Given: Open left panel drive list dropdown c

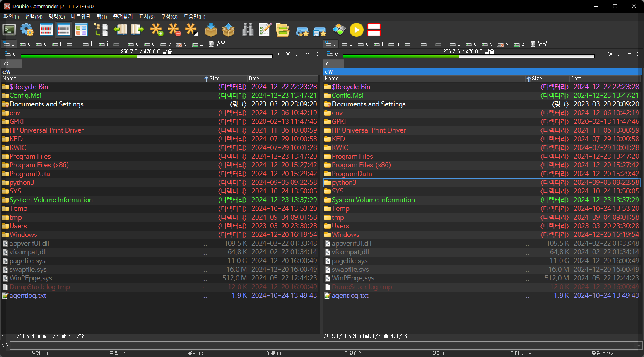Looking at the screenshot, I should point(10,54).
